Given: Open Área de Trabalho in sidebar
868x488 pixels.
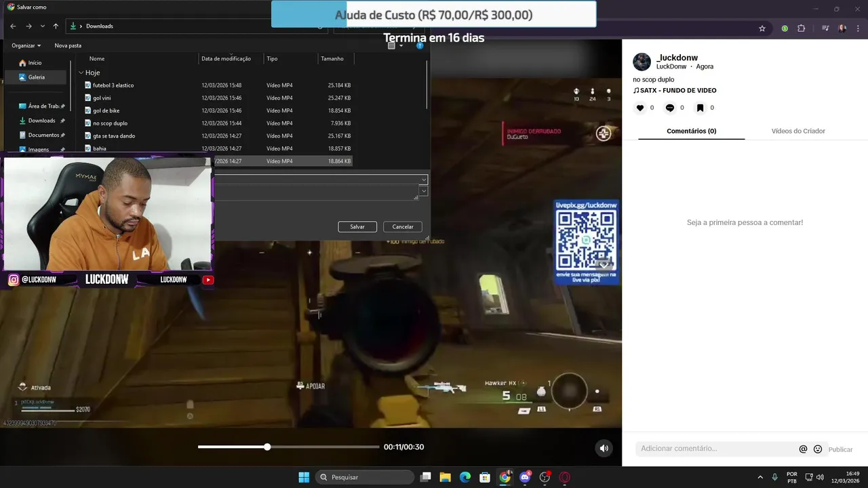Looking at the screenshot, I should (42, 106).
